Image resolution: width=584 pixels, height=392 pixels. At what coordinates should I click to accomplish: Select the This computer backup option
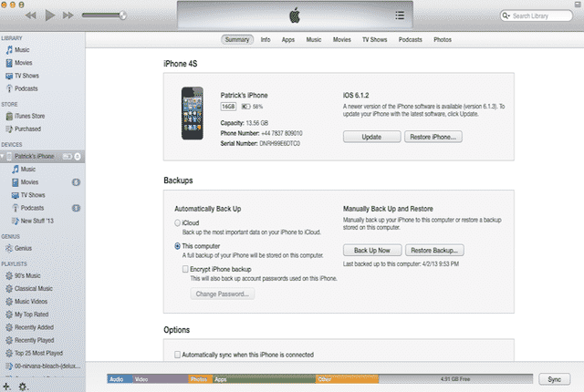[x=178, y=246]
